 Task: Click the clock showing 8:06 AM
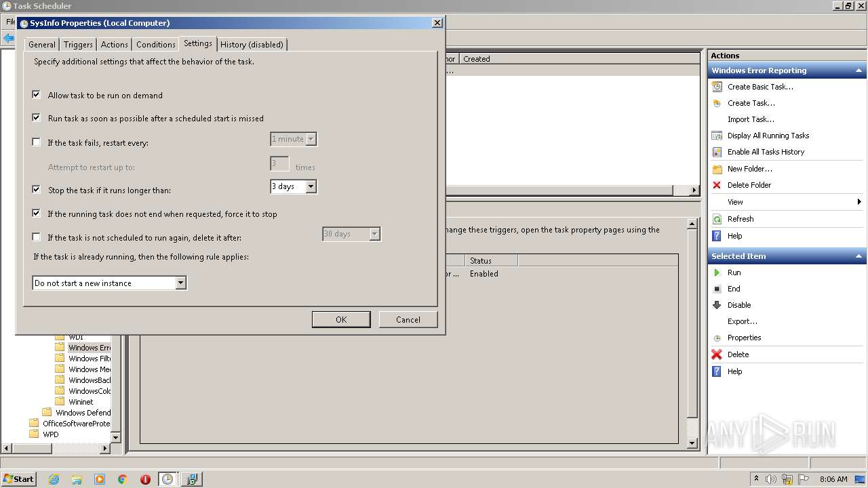tap(833, 479)
